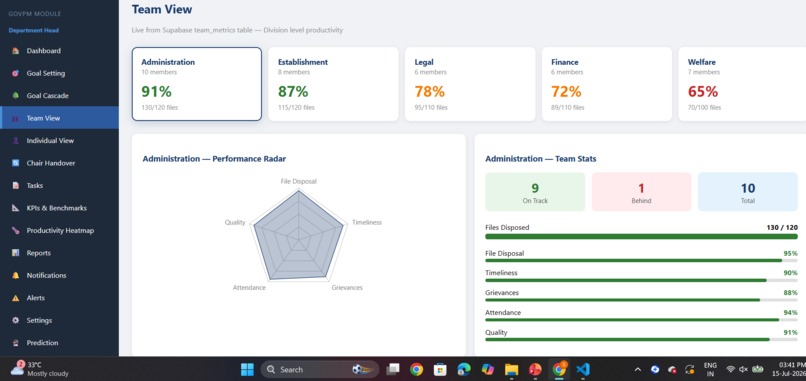806x381 pixels.
Task: Click radar chart's Attendance axis label
Action: 249,287
